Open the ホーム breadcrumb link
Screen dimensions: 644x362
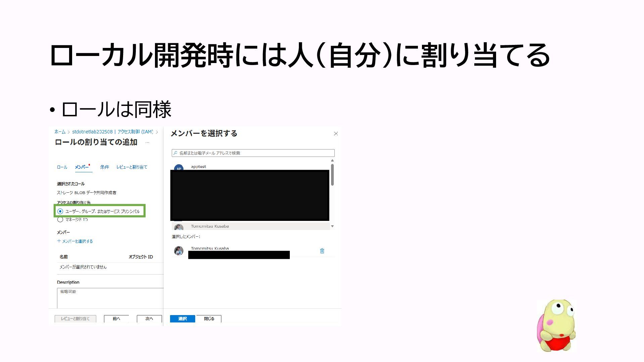coord(60,132)
